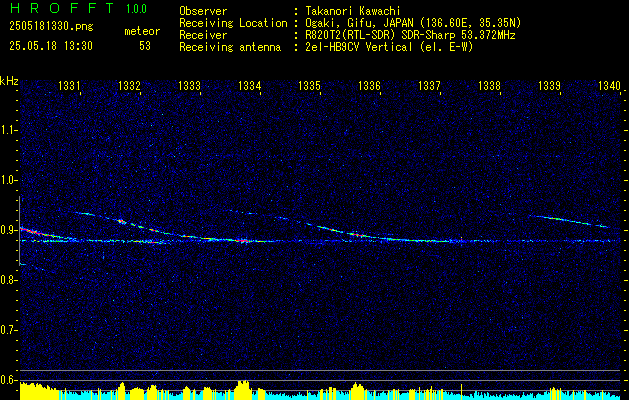The width and height of the screenshot is (629, 400).
Task: Click the 1331 time marker
Action: [69, 85]
